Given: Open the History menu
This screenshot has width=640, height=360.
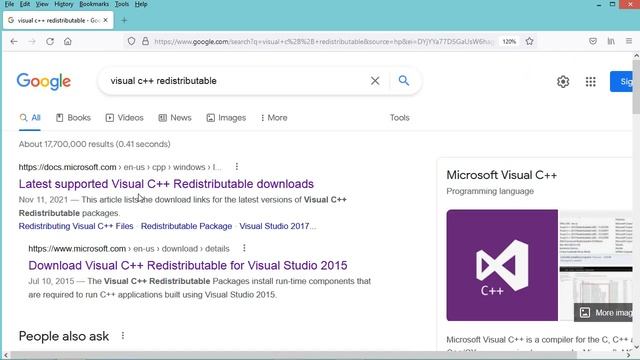Looking at the screenshot, I should (x=64, y=4).
